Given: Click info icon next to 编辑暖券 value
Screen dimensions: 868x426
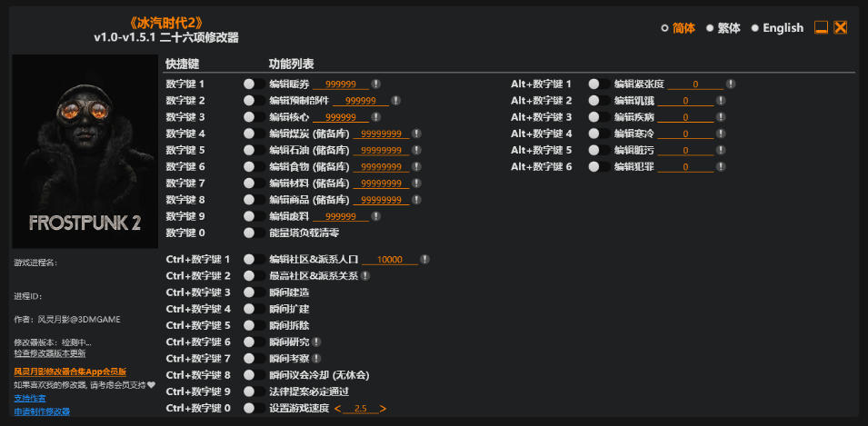Looking at the screenshot, I should [376, 84].
